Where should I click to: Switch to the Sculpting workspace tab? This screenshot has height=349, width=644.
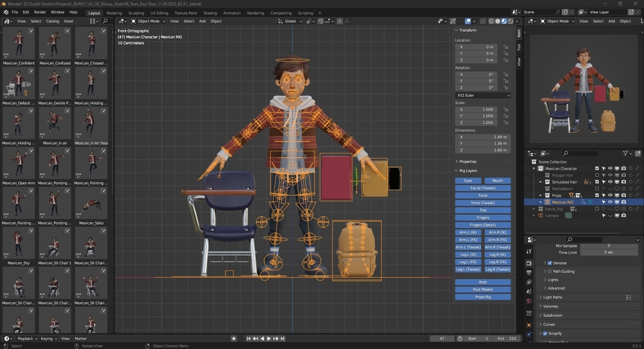coord(136,13)
